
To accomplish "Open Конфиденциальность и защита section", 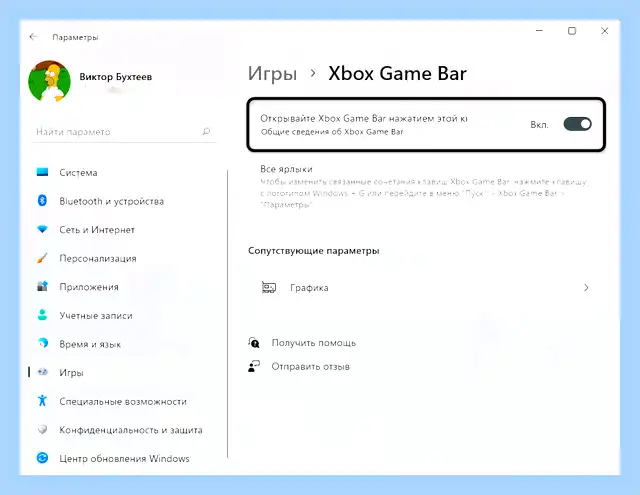I will pos(131,430).
